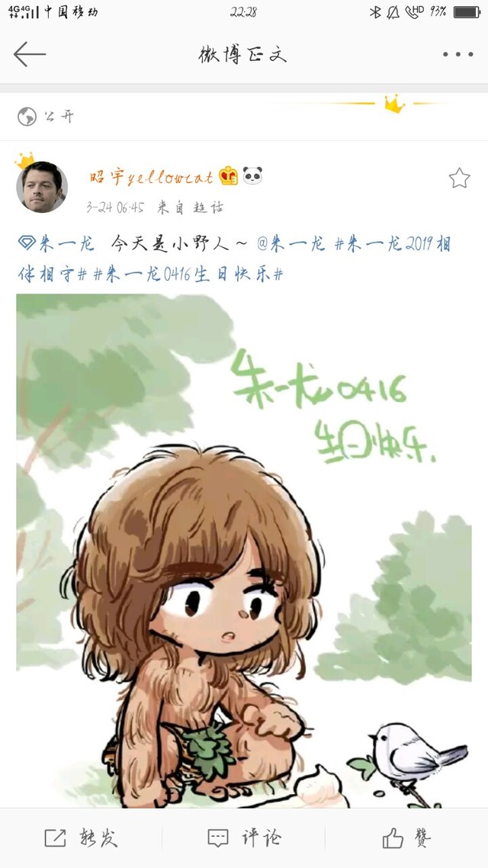This screenshot has height=868, width=488.
Task: Tap the battery icon in status bar
Action: (x=467, y=12)
